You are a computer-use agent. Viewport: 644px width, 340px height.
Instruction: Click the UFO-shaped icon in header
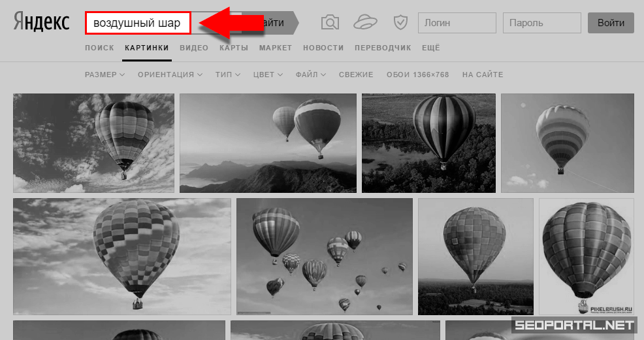pyautogui.click(x=366, y=23)
